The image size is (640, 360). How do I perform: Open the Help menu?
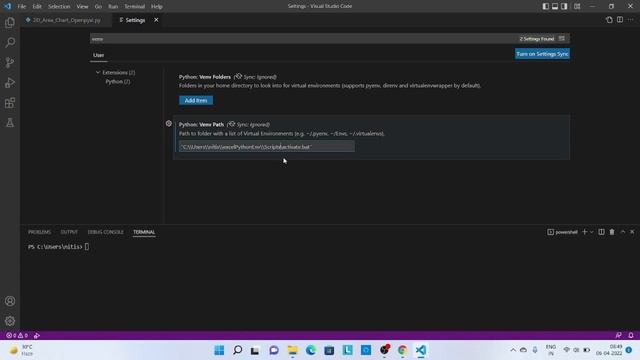[x=157, y=7]
